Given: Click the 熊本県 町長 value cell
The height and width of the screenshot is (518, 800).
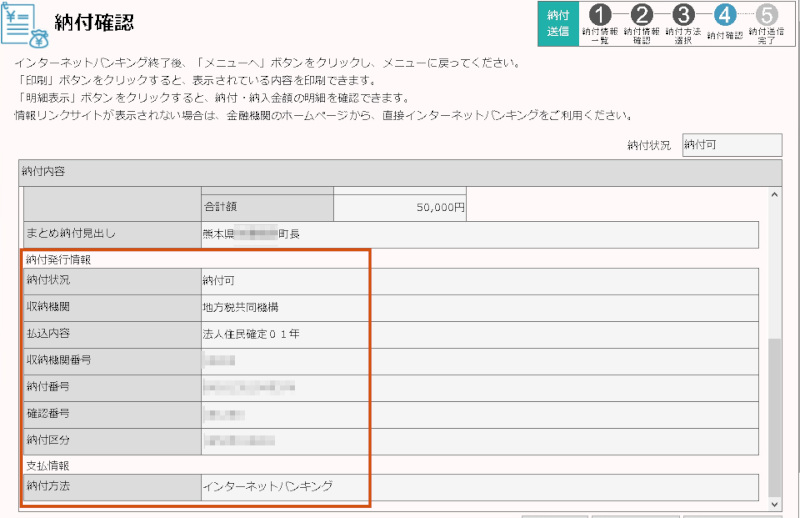Looking at the screenshot, I should pyautogui.click(x=480, y=235).
